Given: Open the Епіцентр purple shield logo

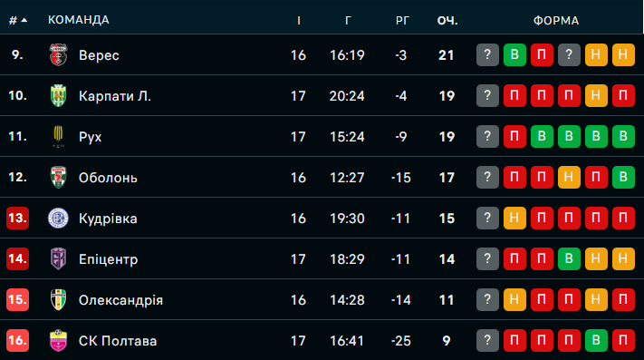Looking at the screenshot, I should pos(58,258).
